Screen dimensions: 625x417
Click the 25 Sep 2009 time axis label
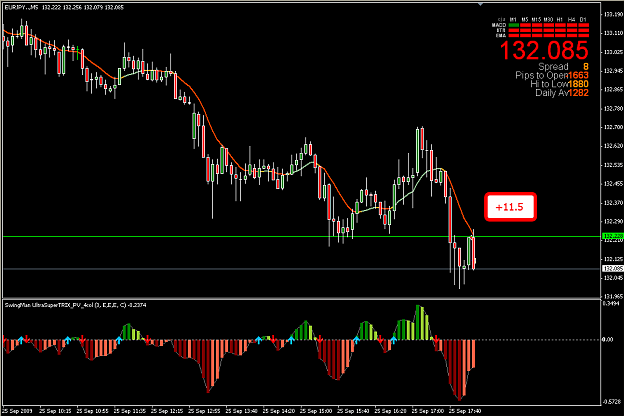coord(17,411)
